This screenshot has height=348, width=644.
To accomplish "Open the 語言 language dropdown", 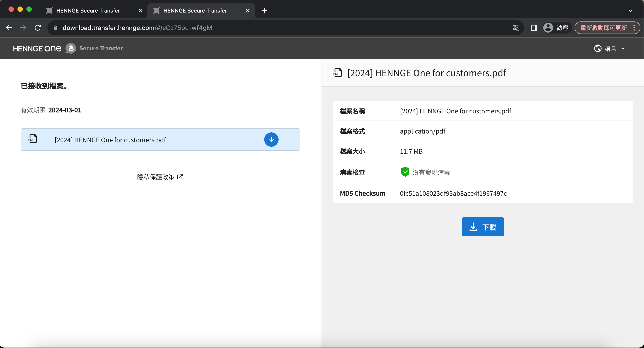I will point(610,49).
